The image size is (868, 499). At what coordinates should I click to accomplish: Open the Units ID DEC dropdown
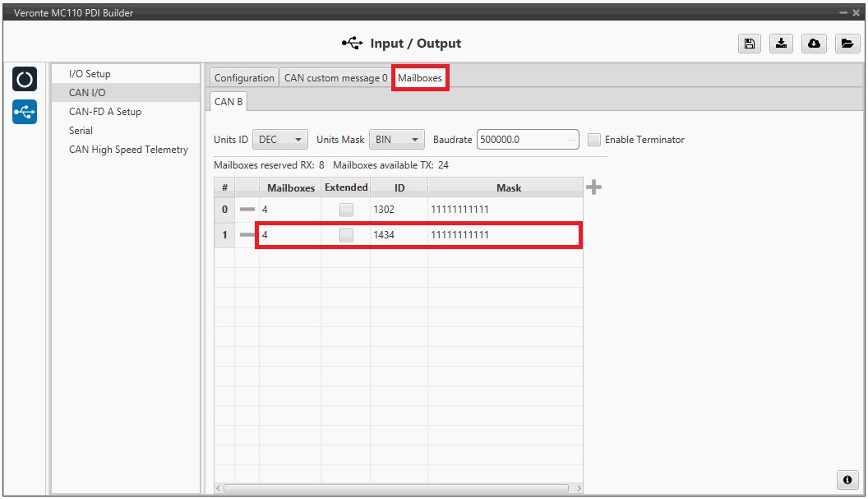coord(279,140)
